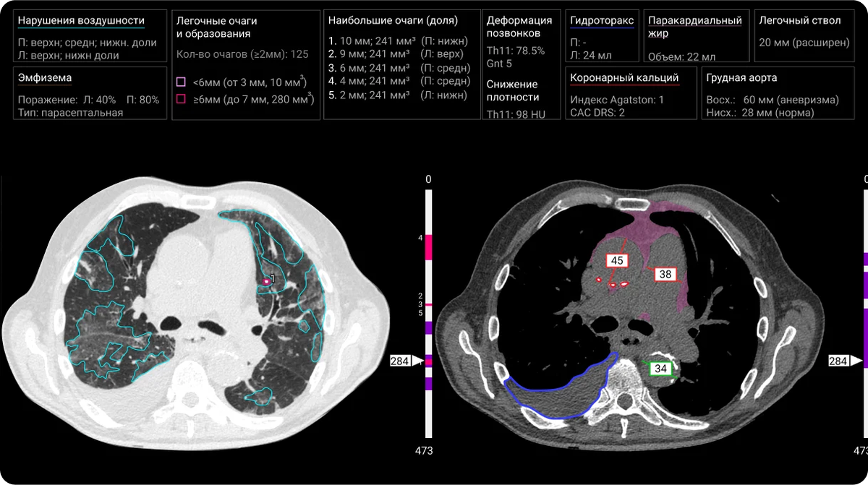Select the Снижение плотности heading
868x485 pixels.
(x=513, y=90)
